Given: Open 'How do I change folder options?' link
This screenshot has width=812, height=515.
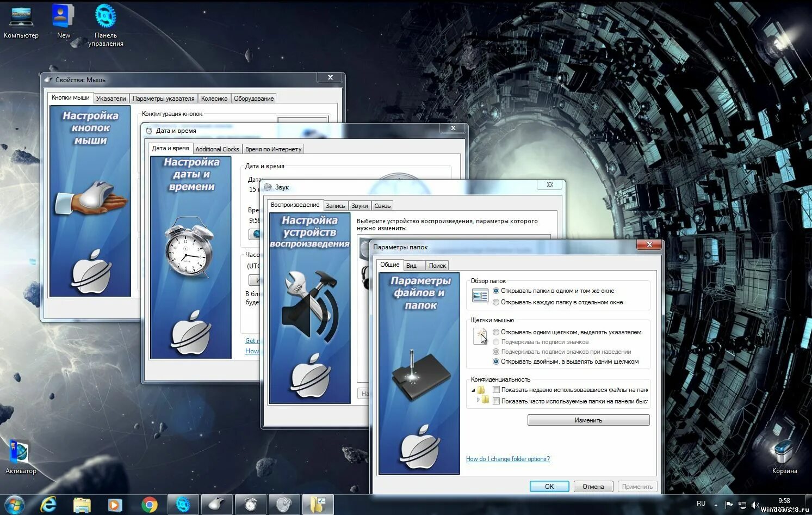Looking at the screenshot, I should pos(507,459).
